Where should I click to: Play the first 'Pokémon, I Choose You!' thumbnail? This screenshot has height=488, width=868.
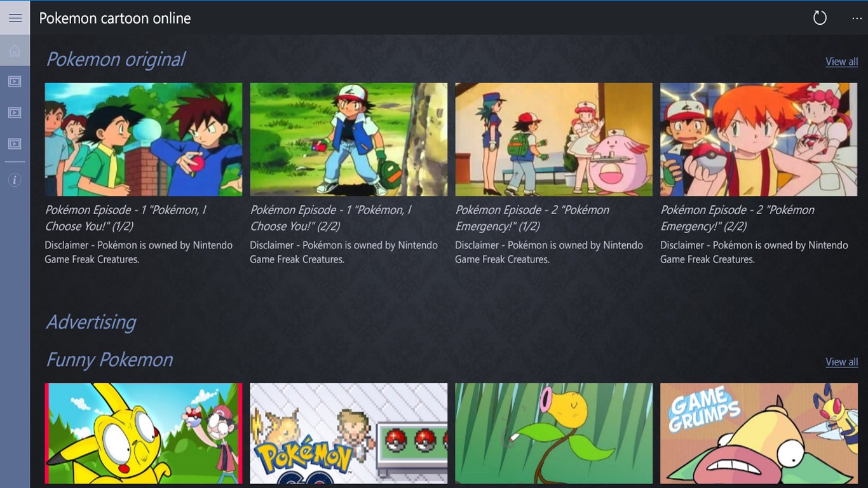click(143, 139)
